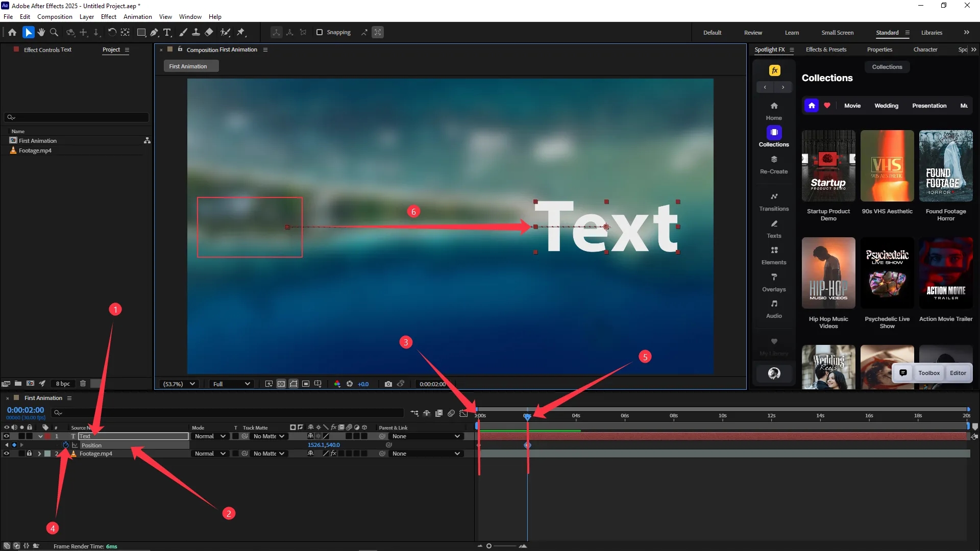Click the First Animation breadcrumb button
The height and width of the screenshot is (551, 980).
(191, 66)
